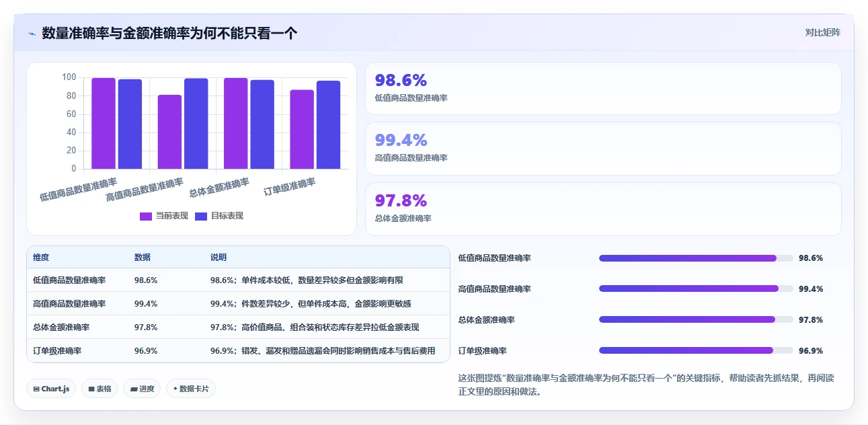
Task: Click the purple bar for 总体金额准确率
Action: pyautogui.click(x=236, y=123)
